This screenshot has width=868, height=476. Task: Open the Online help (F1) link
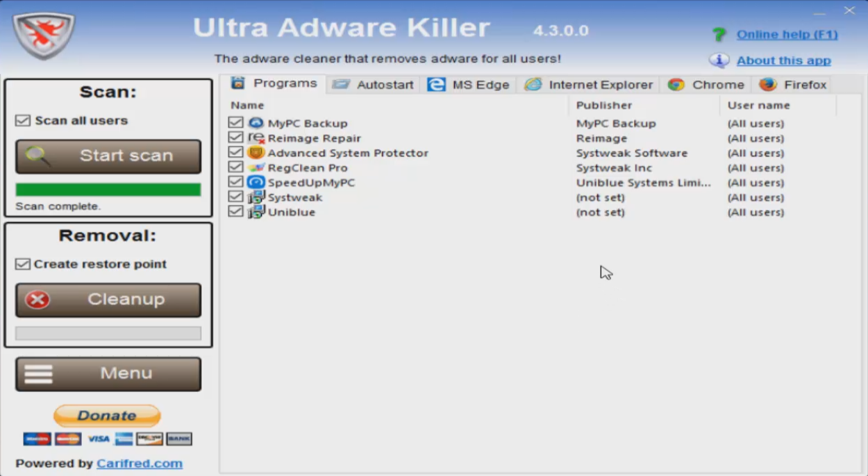787,34
